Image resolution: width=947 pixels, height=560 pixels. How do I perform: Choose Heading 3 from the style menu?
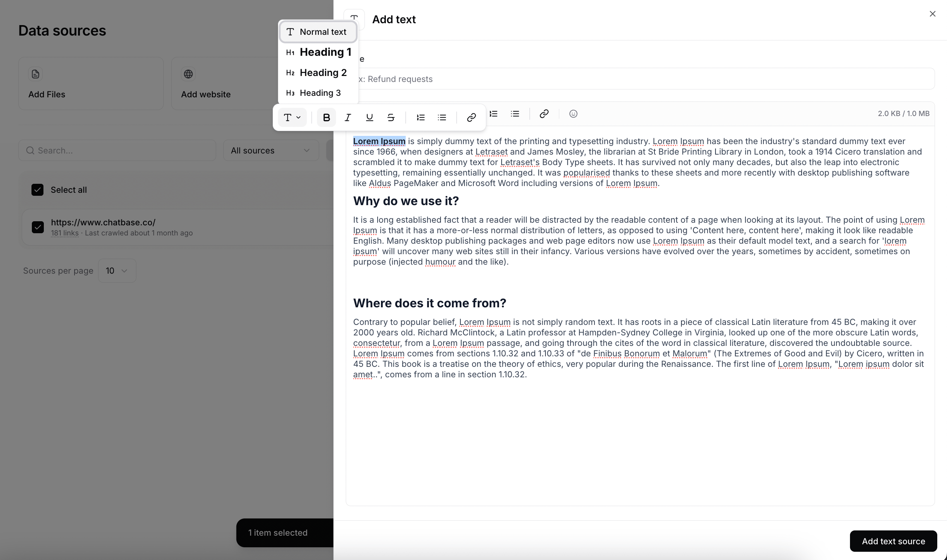tap(318, 93)
